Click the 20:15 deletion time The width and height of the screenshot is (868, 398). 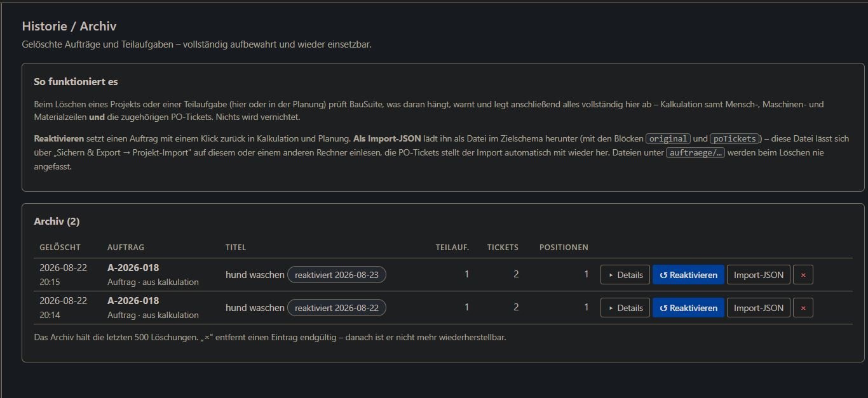(x=50, y=282)
